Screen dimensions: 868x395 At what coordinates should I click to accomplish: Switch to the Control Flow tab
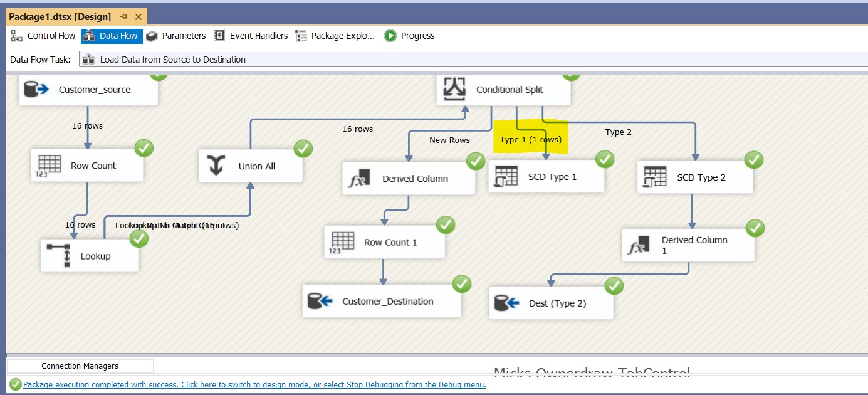click(43, 36)
